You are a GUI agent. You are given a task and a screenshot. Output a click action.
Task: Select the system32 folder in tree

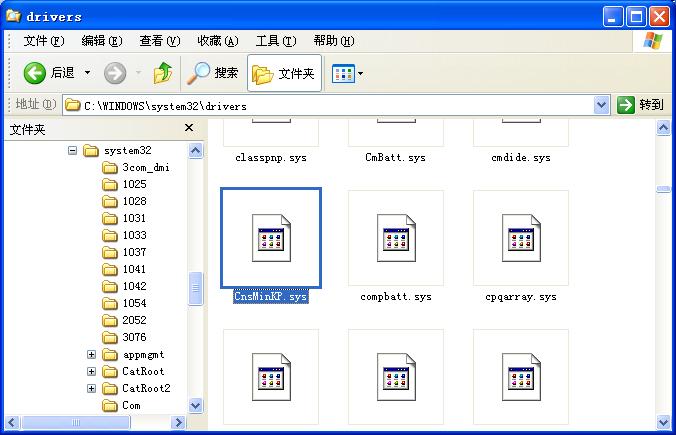pos(128,150)
